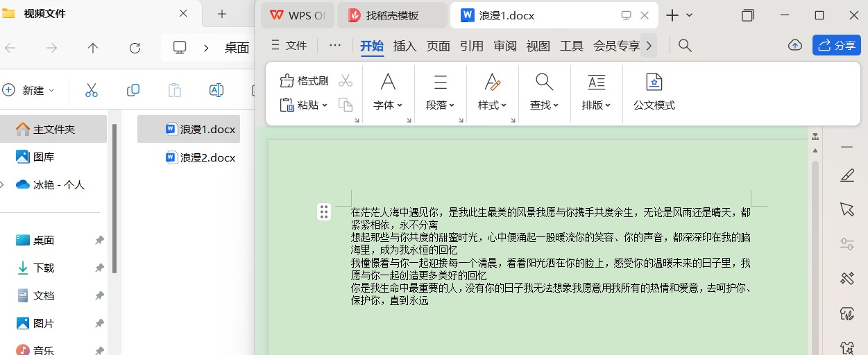Viewport: 868px width, 355px height.
Task: Open the 段落 group dialog launcher corner arrow
Action: coord(461,120)
